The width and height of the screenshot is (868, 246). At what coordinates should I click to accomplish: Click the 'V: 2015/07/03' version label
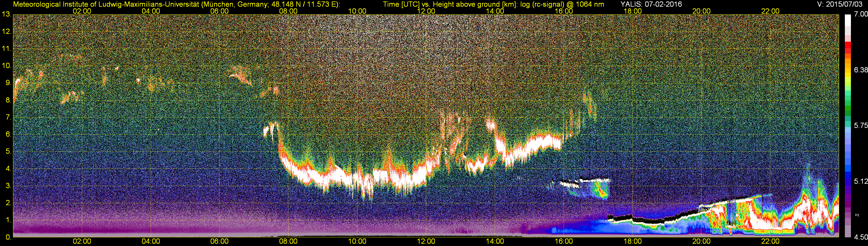(839, 4)
